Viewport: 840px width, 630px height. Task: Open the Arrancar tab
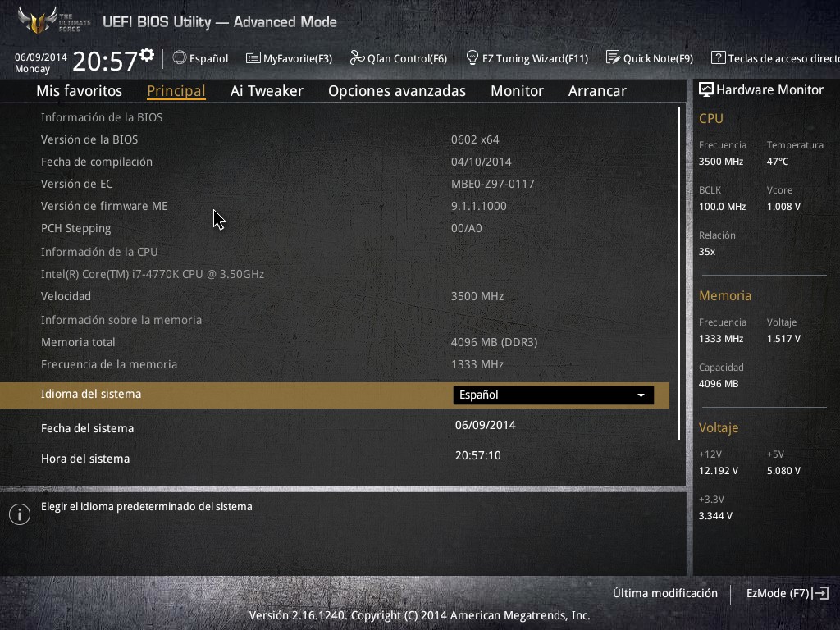click(x=597, y=91)
